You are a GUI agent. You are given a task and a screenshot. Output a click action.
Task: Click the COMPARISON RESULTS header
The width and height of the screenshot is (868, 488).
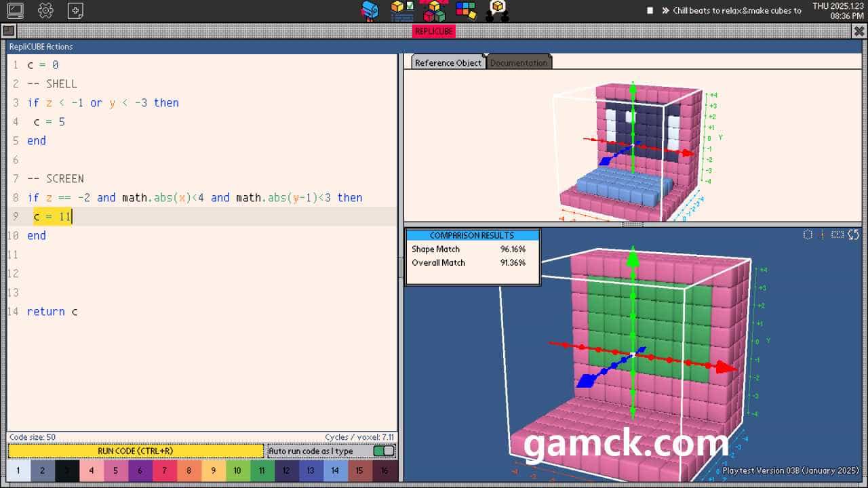472,235
